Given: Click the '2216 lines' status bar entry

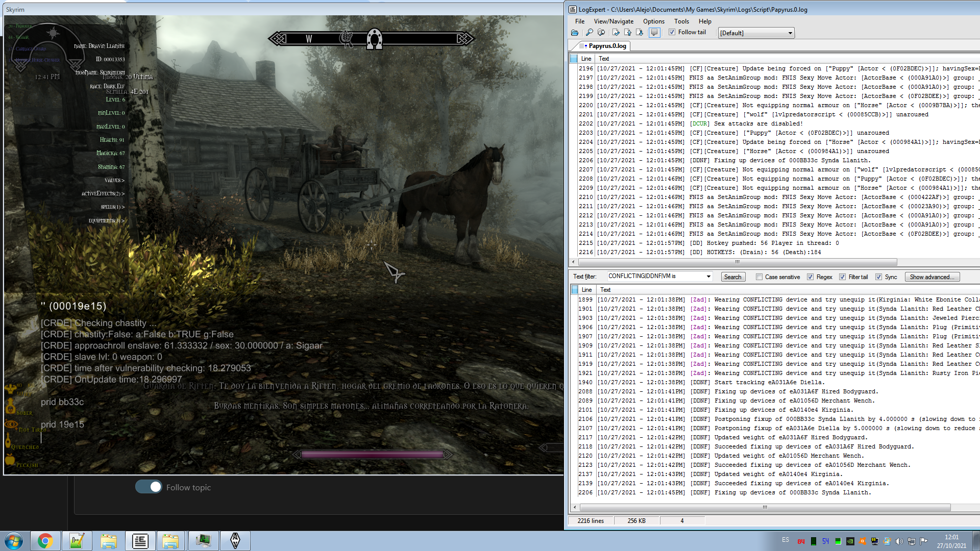Looking at the screenshot, I should click(591, 521).
